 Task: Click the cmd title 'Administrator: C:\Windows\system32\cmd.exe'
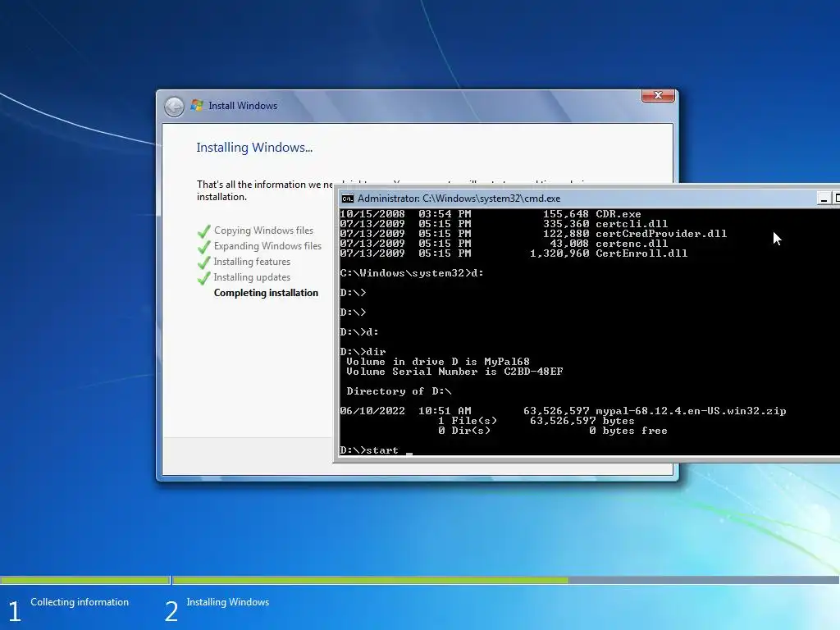pyautogui.click(x=459, y=199)
